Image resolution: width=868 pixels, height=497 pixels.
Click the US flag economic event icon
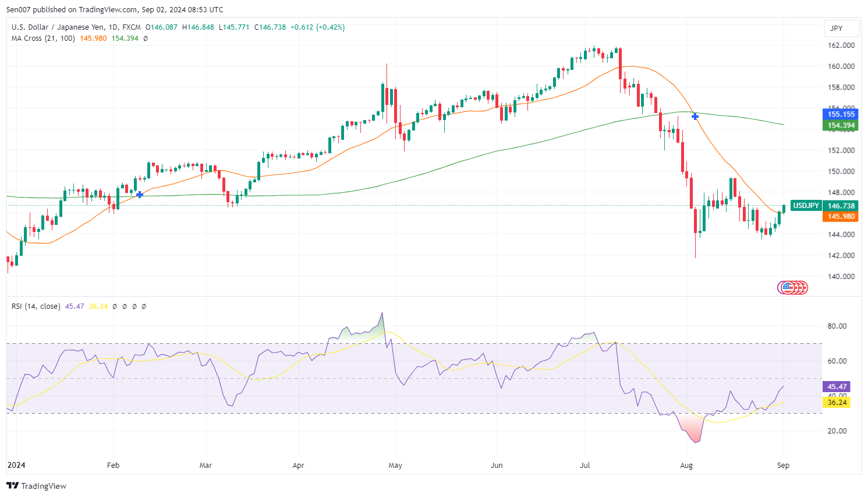(786, 287)
